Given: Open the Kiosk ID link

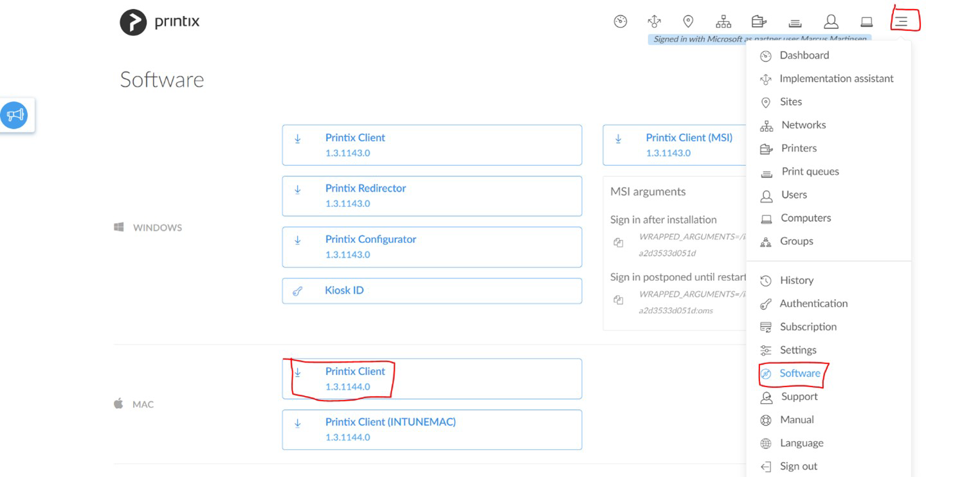Looking at the screenshot, I should pos(345,290).
